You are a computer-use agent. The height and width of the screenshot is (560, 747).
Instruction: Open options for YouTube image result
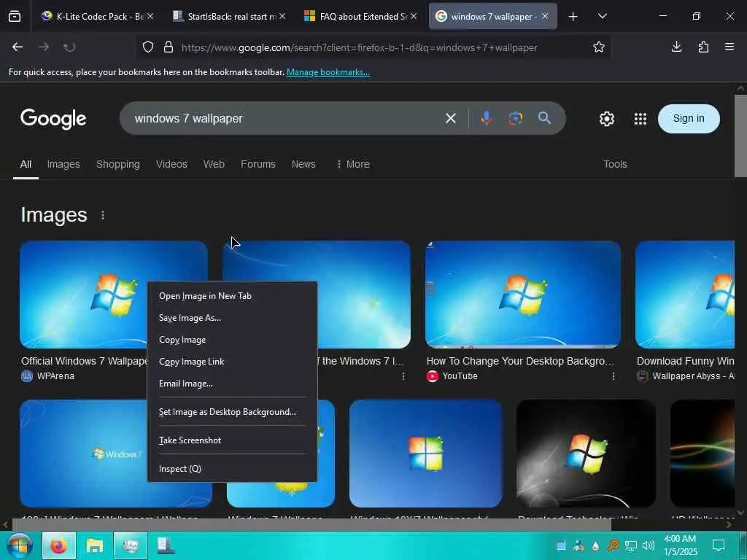coord(613,376)
